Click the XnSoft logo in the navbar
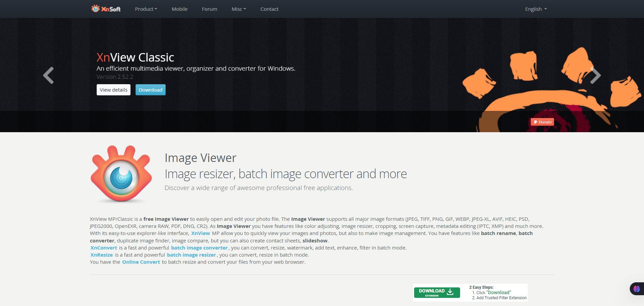 106,9
